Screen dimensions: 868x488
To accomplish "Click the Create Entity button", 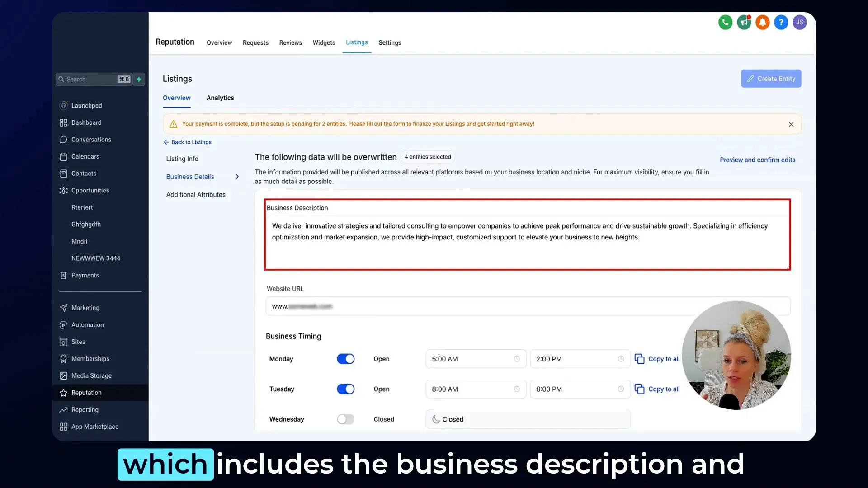I will pos(771,79).
